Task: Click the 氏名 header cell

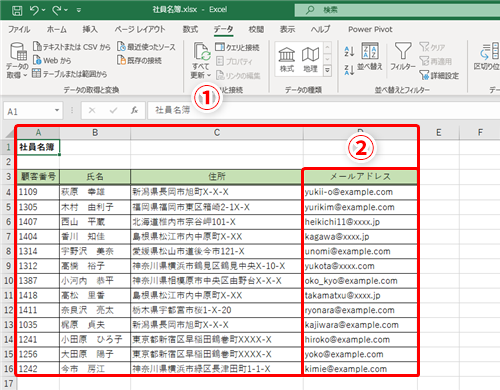Action: (x=95, y=177)
